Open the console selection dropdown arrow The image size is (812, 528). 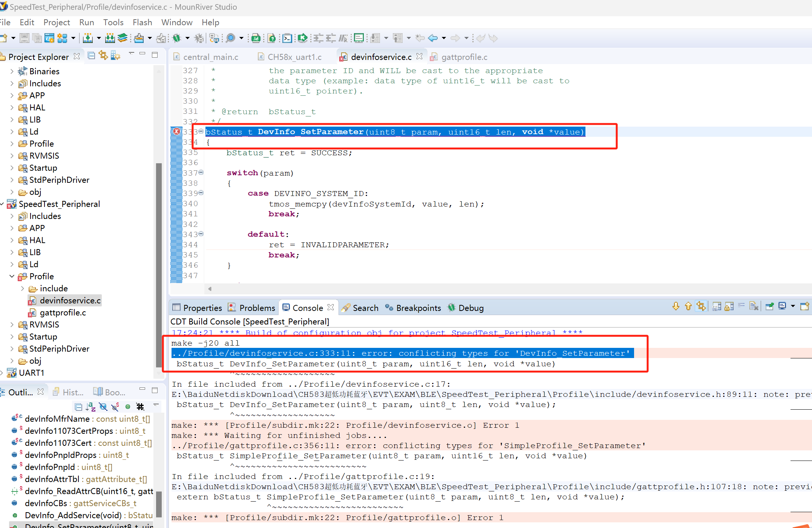pyautogui.click(x=793, y=306)
